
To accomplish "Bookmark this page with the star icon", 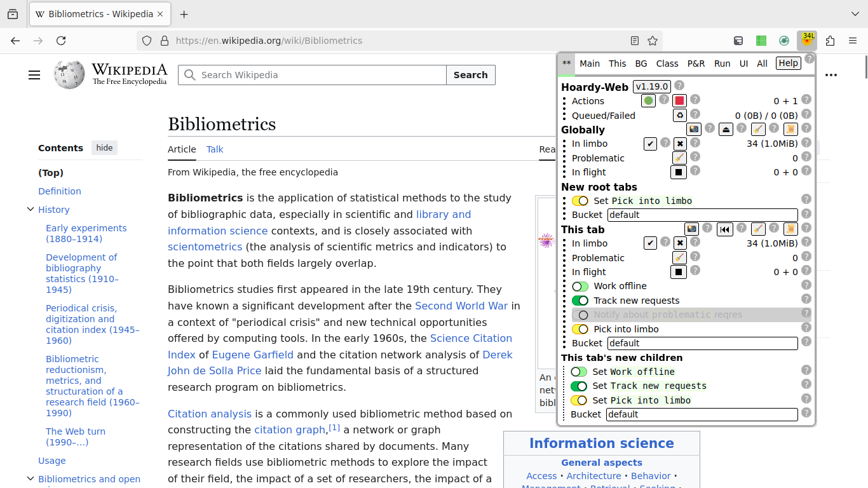I will [x=653, y=41].
